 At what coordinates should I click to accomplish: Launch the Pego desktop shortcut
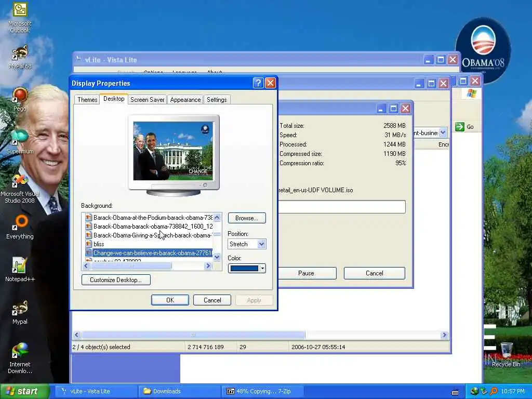[x=20, y=99]
